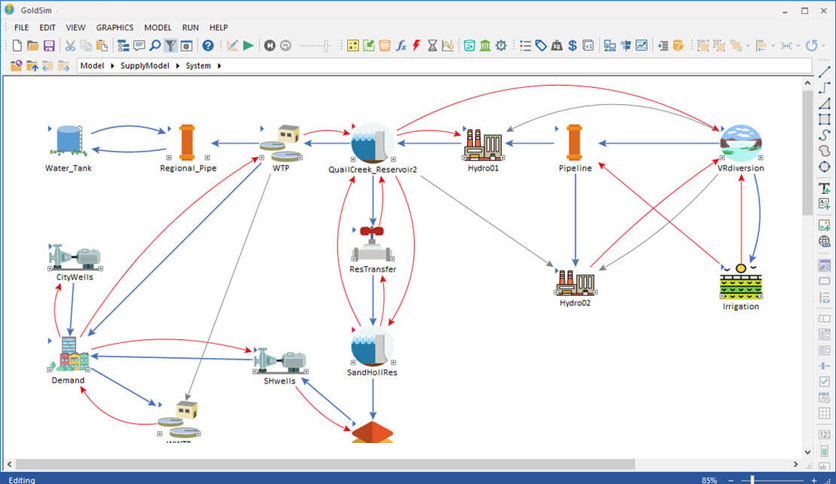836x484 pixels.
Task: Open the rotate dropdown at toolbar end
Action: (824, 46)
